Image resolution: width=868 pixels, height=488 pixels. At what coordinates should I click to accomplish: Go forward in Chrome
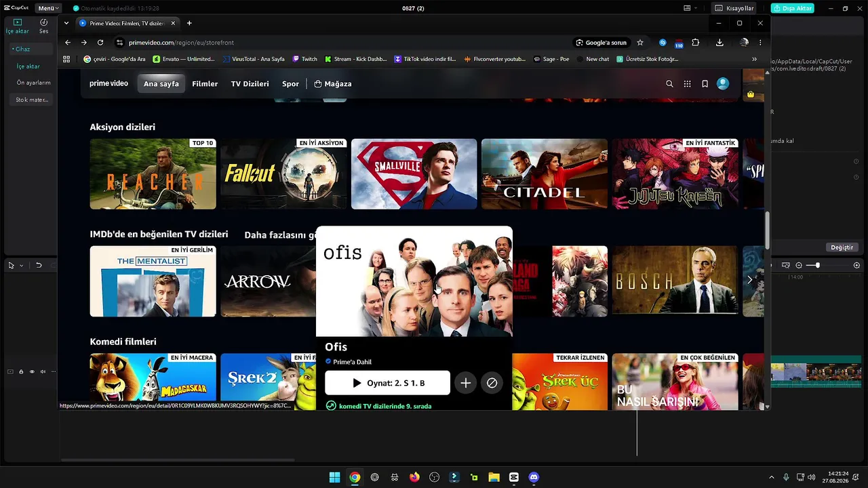[x=84, y=42]
